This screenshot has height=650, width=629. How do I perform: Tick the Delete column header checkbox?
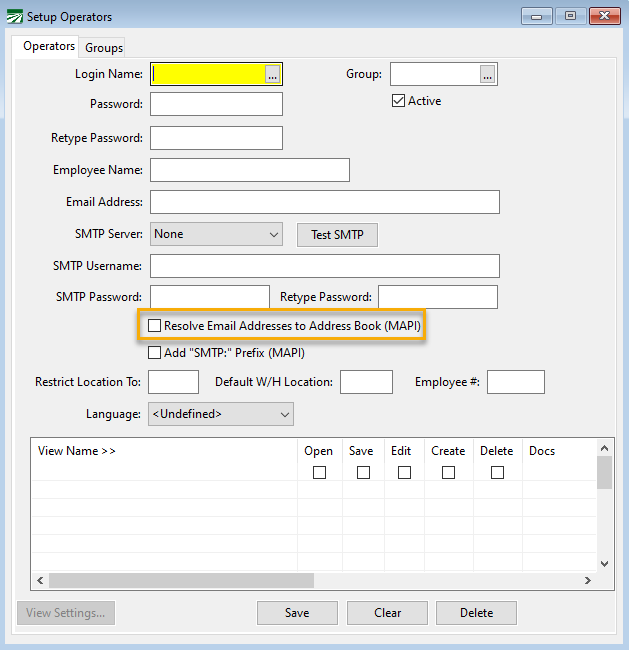(497, 472)
